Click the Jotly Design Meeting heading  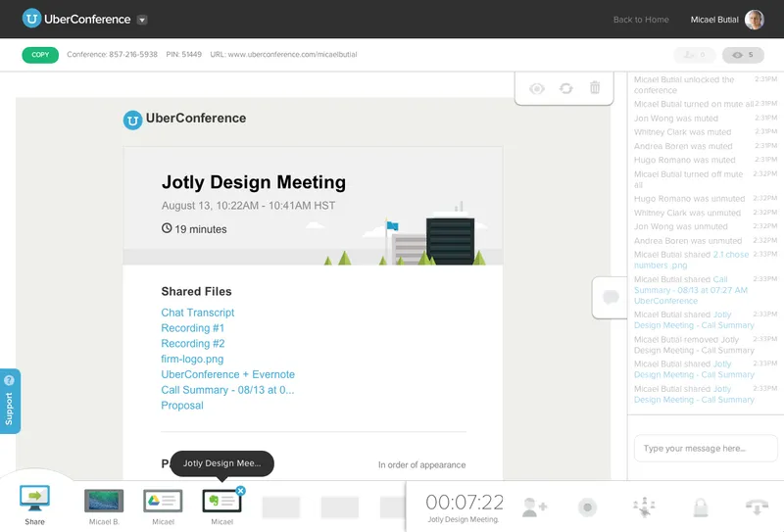[x=254, y=182]
